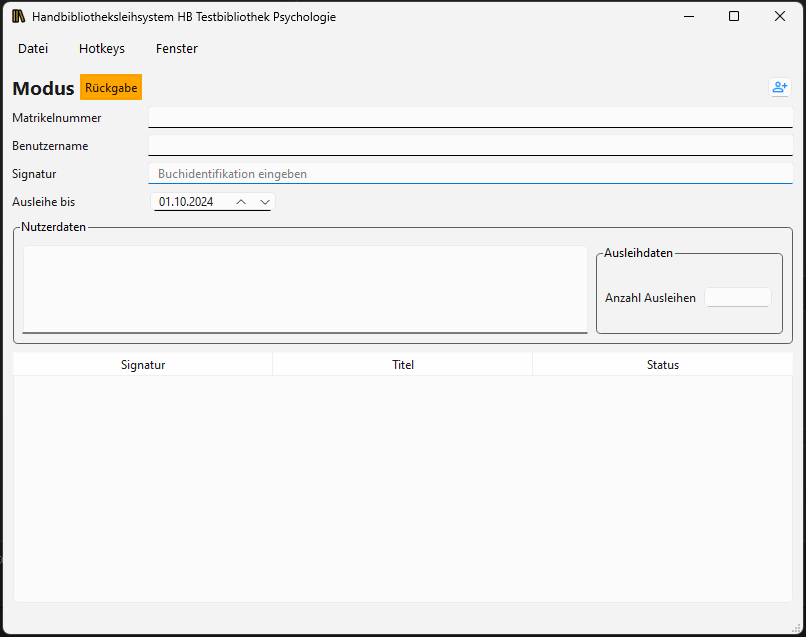The image size is (806, 637).
Task: Toggle the Rückgabe mode button
Action: (111, 88)
